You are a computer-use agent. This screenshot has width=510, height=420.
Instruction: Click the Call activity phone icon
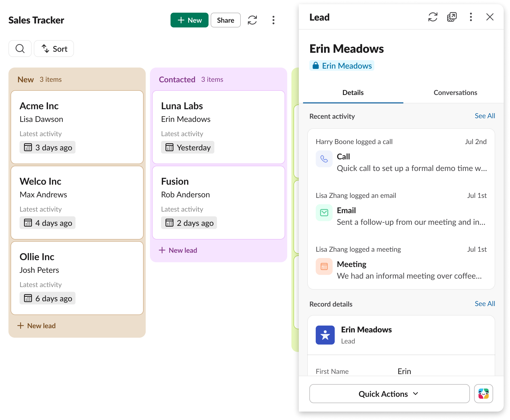tap(324, 159)
